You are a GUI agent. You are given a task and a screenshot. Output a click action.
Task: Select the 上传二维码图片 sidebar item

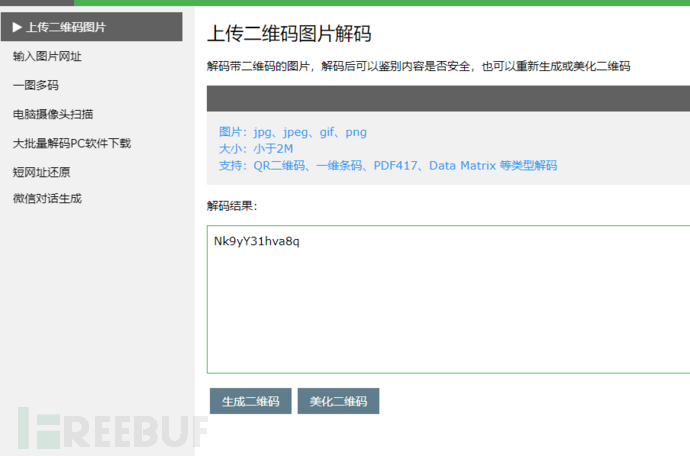(92, 27)
